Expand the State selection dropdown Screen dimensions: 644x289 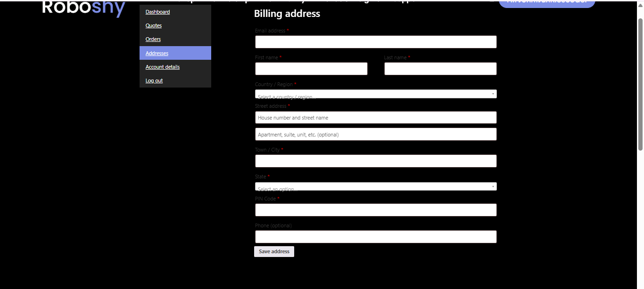click(376, 186)
